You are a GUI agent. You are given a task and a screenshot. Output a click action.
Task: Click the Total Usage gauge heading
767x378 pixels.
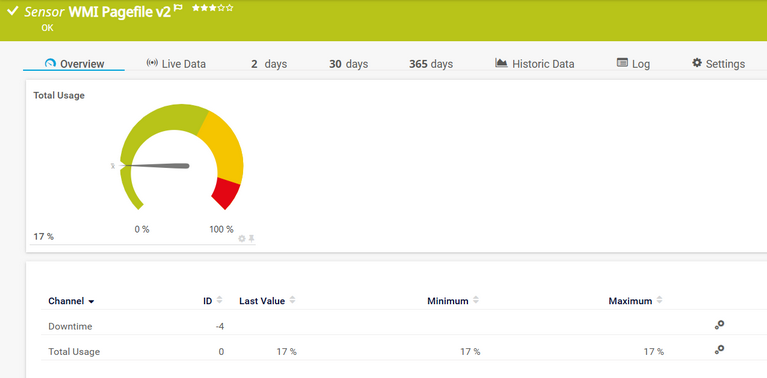pos(59,95)
